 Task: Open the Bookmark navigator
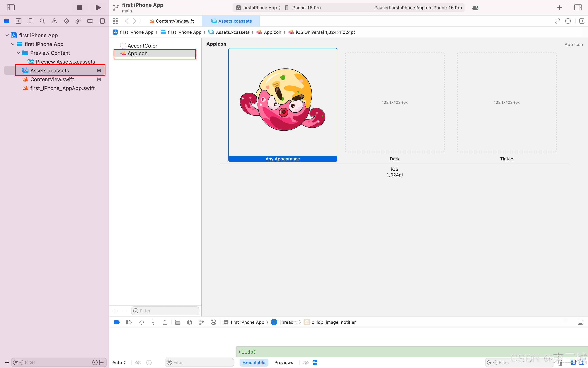[x=30, y=21]
